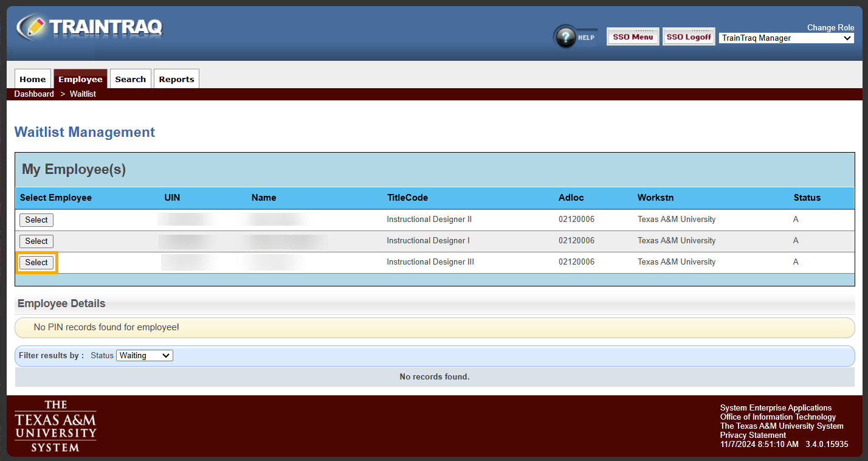Image resolution: width=868 pixels, height=461 pixels.
Task: Select the Instructional Designer III employee
Action: 36,263
